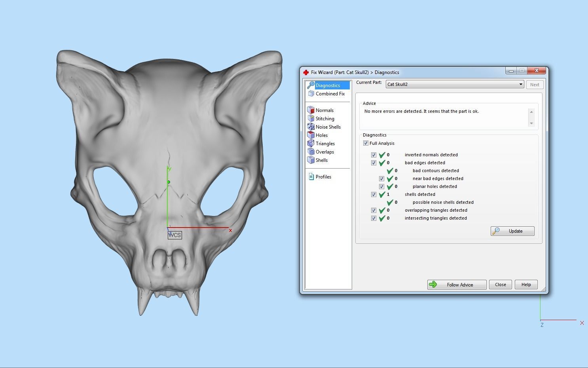
Task: Go to the Shells page
Action: (x=322, y=160)
